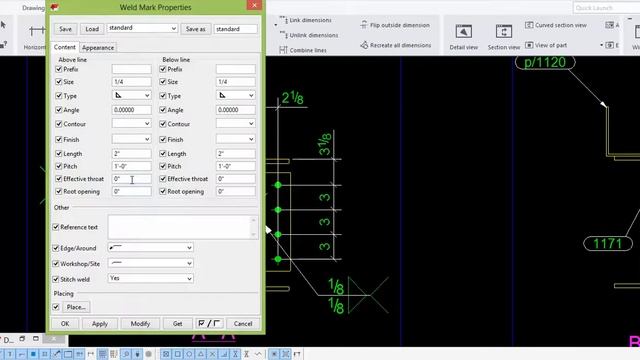Image resolution: width=640 pixels, height=360 pixels.
Task: Toggle snap to center circle icon
Action: 189,354
